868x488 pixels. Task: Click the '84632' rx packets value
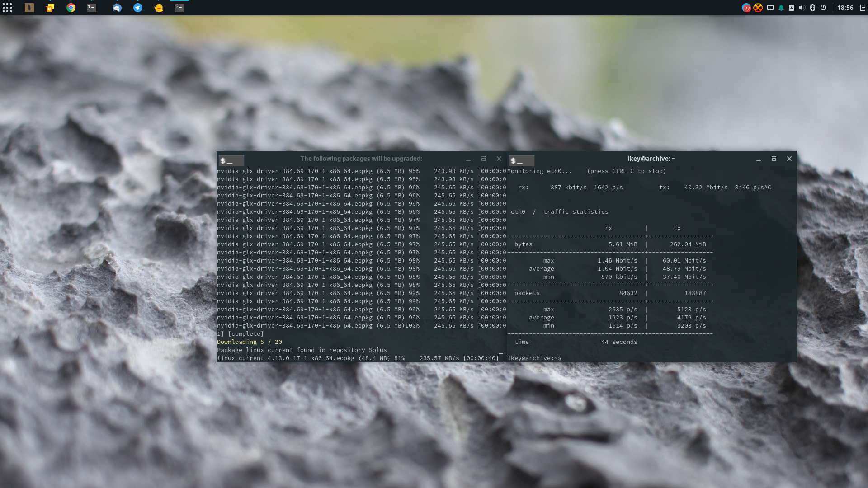[x=628, y=293]
